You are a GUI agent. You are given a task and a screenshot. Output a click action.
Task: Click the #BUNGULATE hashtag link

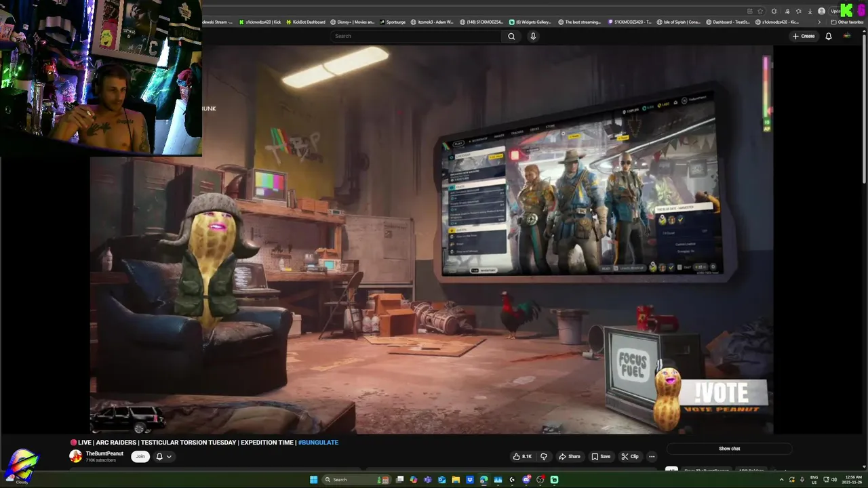pyautogui.click(x=318, y=443)
